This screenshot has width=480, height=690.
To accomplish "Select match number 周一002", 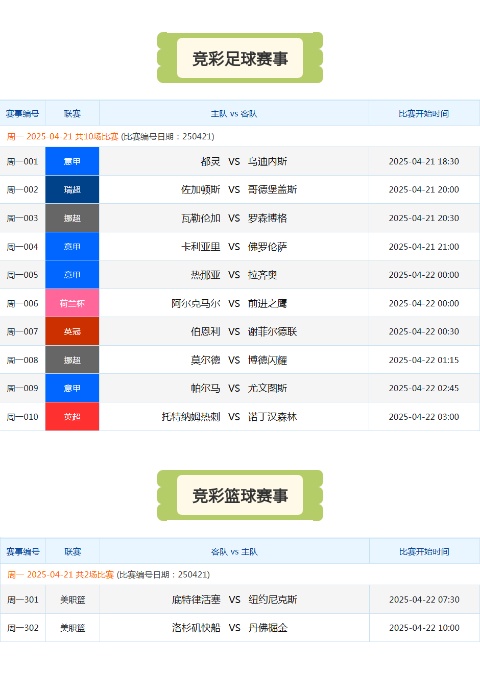I will pyautogui.click(x=22, y=190).
